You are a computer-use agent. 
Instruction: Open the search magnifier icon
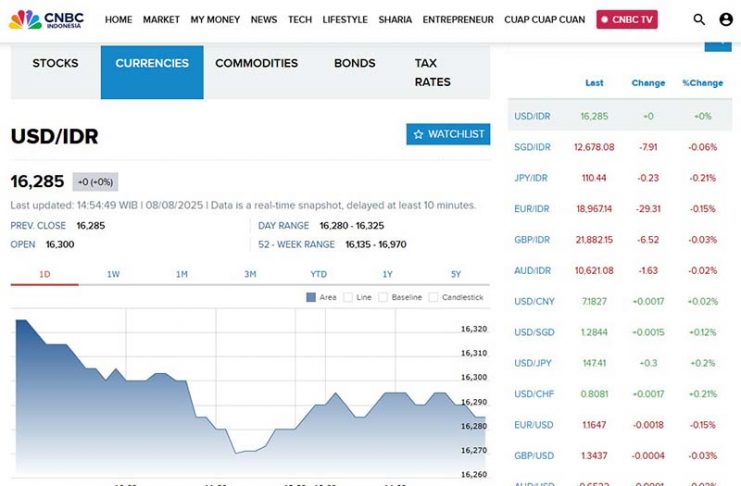(x=699, y=19)
